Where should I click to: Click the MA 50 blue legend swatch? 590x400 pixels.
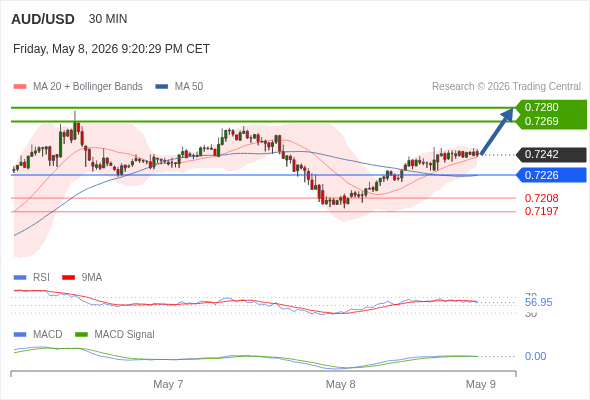[162, 87]
